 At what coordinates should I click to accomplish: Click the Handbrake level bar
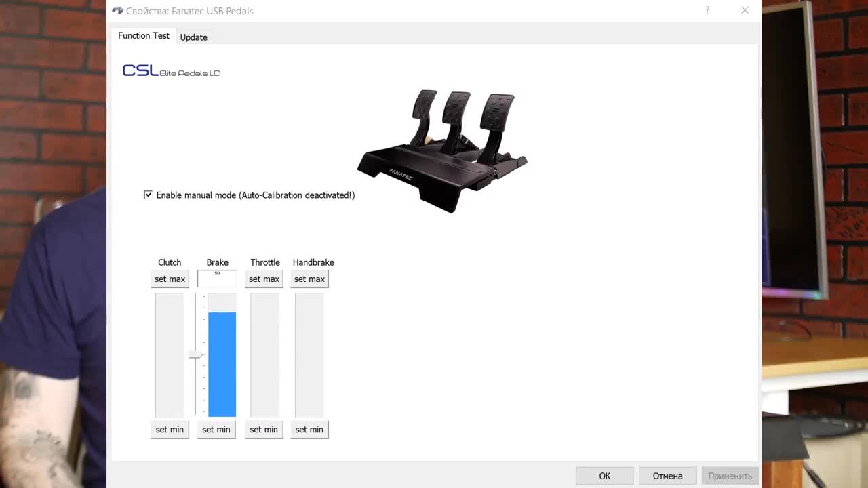(309, 355)
